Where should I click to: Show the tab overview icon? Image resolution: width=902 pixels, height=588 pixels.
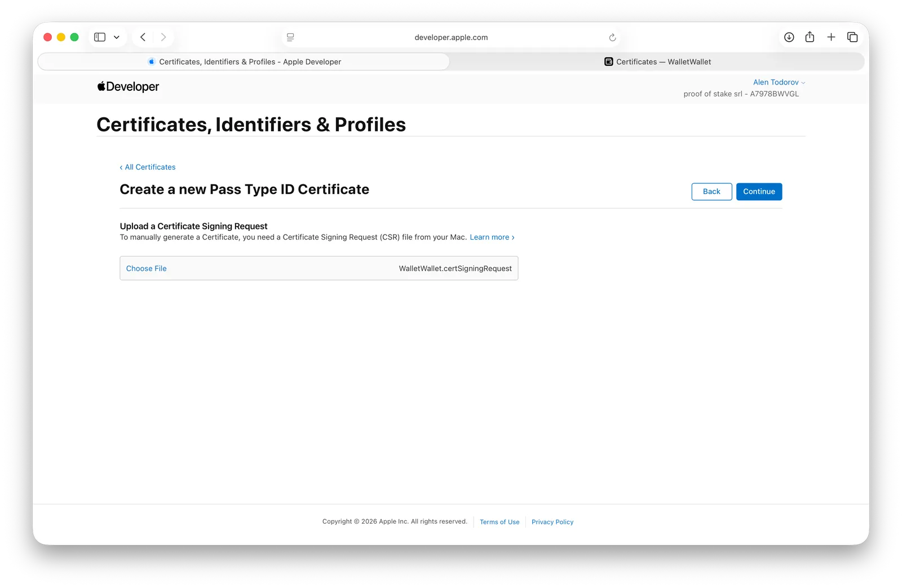(x=852, y=37)
